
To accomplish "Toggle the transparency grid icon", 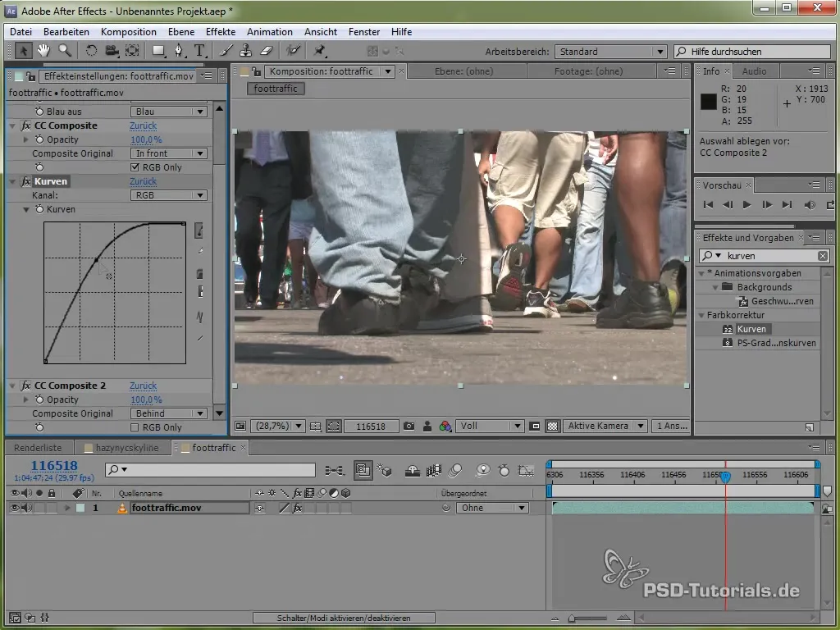I will (552, 427).
